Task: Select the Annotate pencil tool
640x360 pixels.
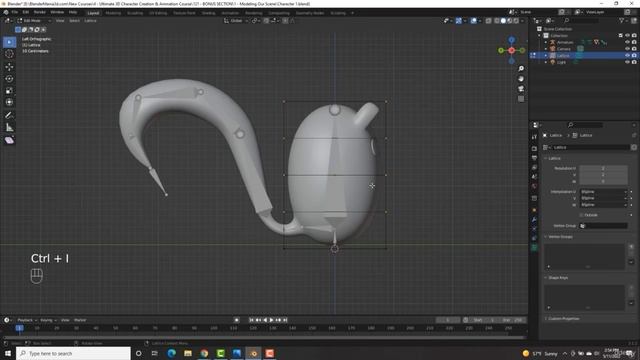Action: pos(9,115)
